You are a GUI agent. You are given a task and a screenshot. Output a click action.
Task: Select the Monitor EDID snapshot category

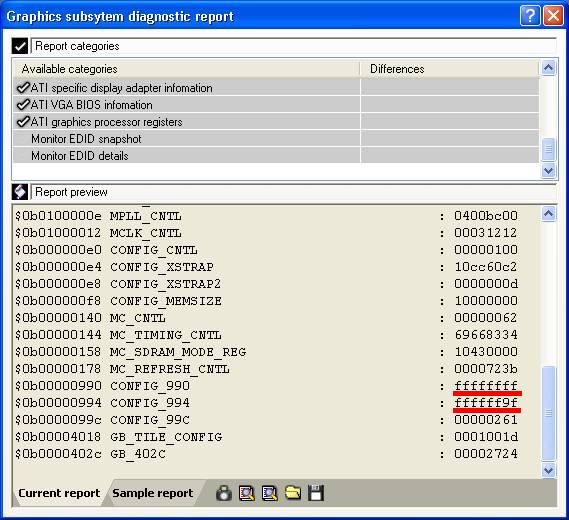(86, 139)
